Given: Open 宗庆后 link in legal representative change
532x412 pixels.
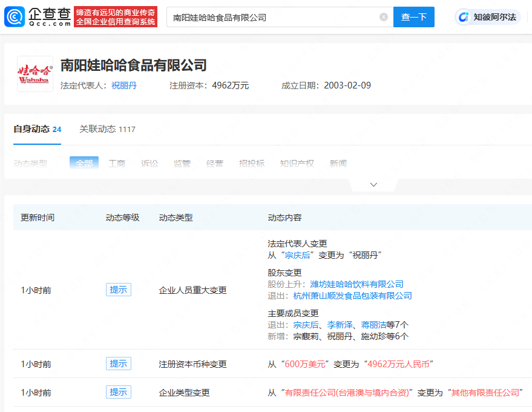Looking at the screenshot, I should click(x=297, y=255).
